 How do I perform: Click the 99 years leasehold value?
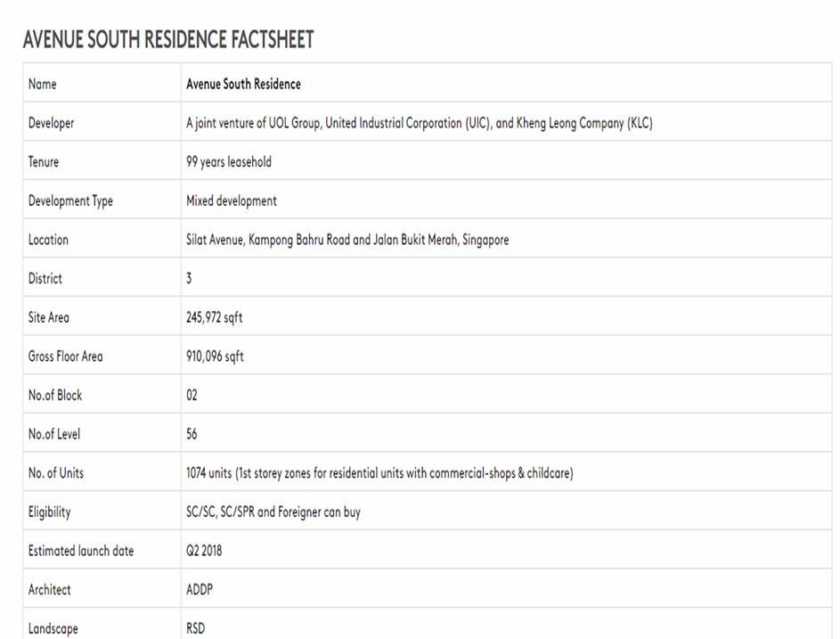pyautogui.click(x=228, y=162)
